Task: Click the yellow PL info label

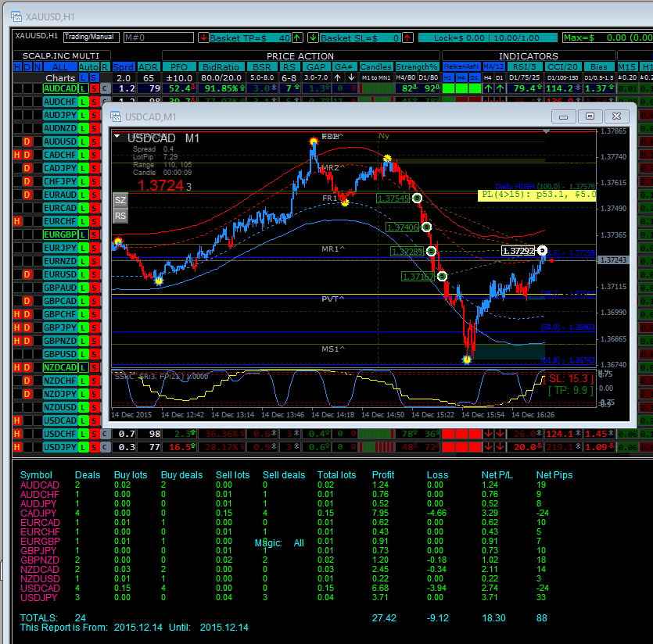Action: pos(537,195)
